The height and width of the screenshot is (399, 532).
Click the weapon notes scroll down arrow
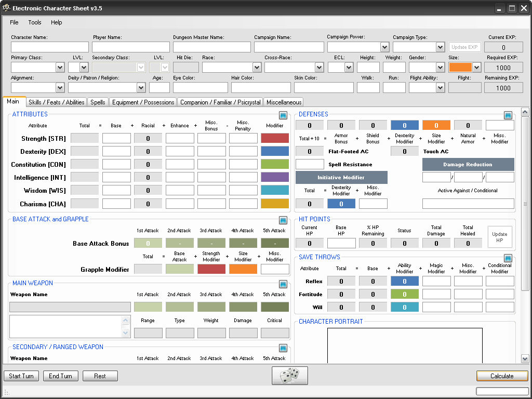[126, 333]
